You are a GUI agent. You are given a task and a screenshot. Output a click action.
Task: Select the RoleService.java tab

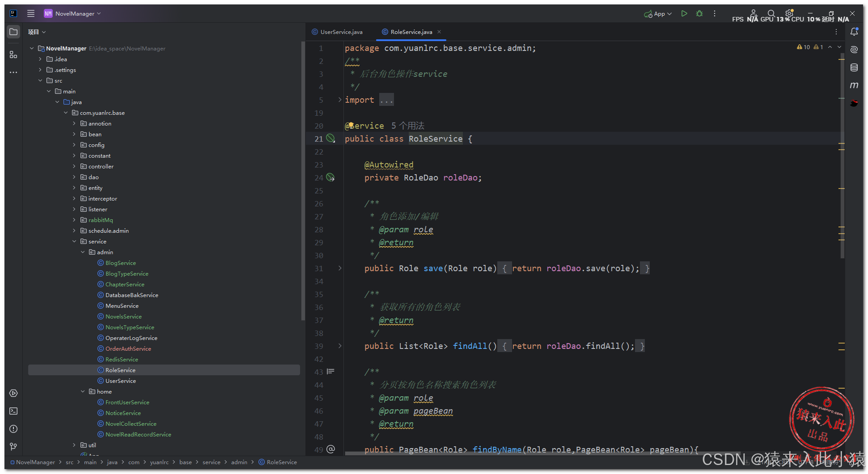[x=411, y=32]
